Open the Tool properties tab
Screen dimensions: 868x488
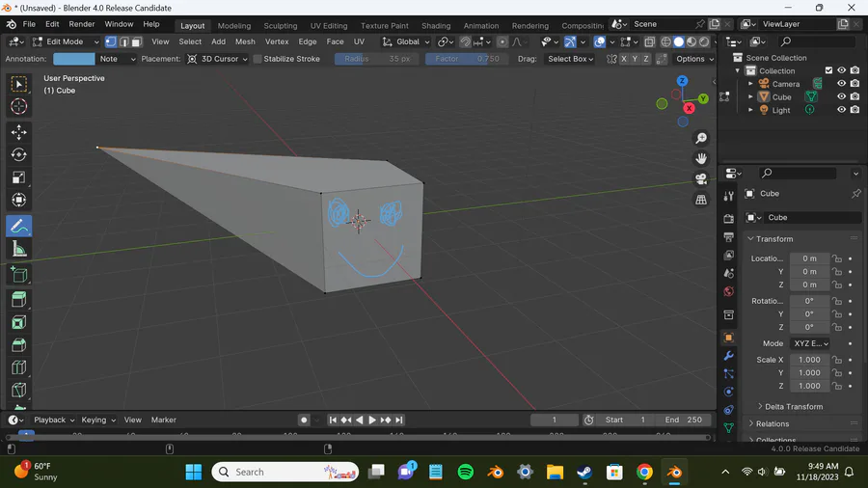point(728,196)
